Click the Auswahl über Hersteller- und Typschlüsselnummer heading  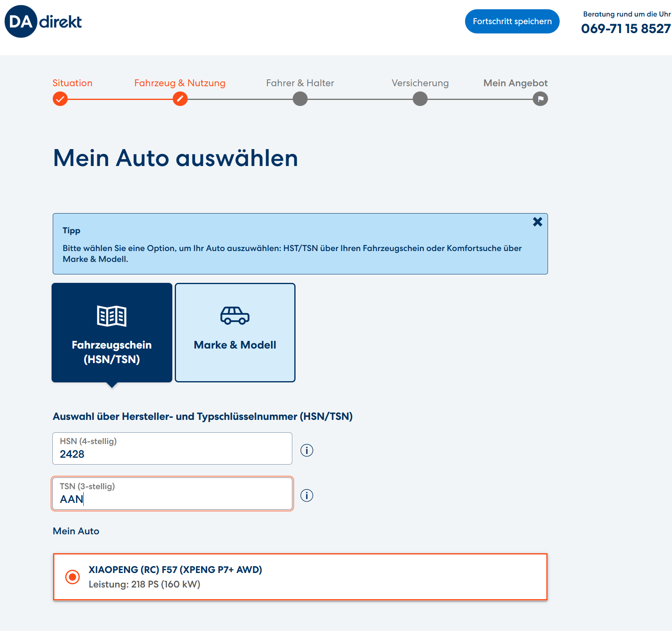203,417
